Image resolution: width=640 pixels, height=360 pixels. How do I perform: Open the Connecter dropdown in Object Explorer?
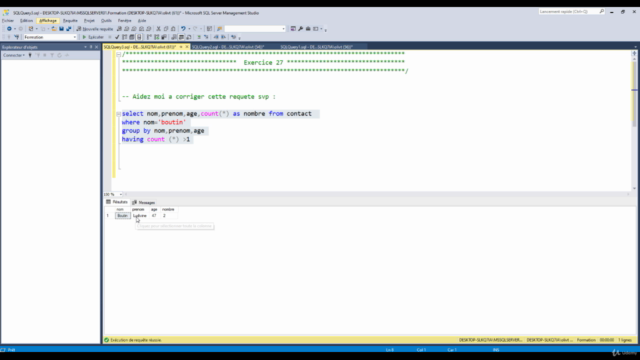coord(14,55)
